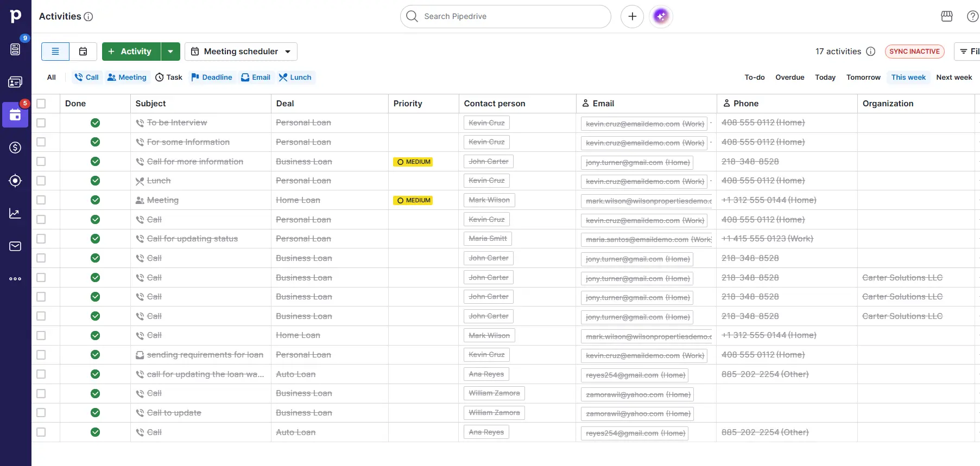
Task: Open the Filter dropdown at top right
Action: (969, 52)
